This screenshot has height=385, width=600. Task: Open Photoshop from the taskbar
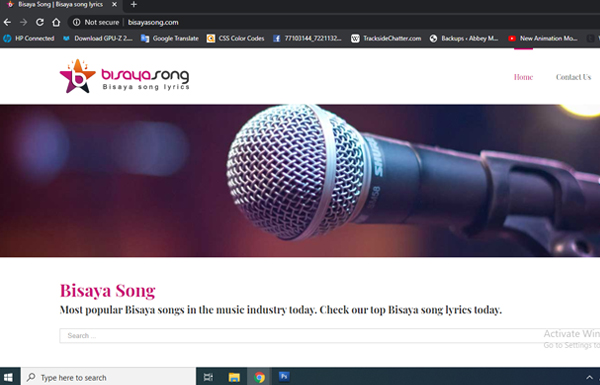[x=284, y=377]
